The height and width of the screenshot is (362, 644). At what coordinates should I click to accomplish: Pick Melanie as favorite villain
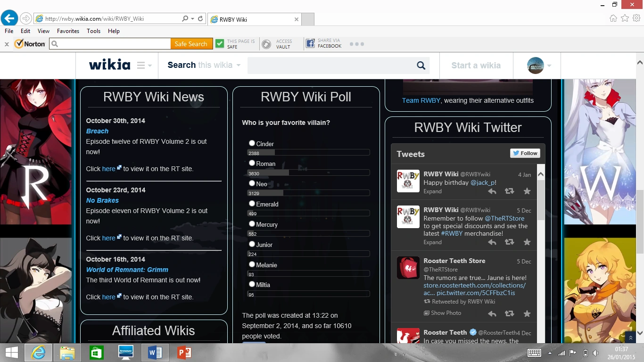tap(252, 264)
